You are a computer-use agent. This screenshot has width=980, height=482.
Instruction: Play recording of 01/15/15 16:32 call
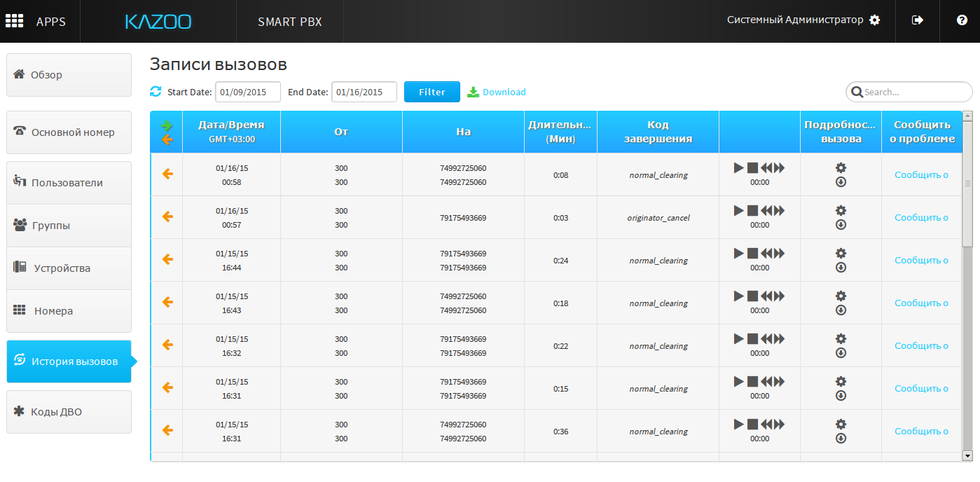coord(738,339)
